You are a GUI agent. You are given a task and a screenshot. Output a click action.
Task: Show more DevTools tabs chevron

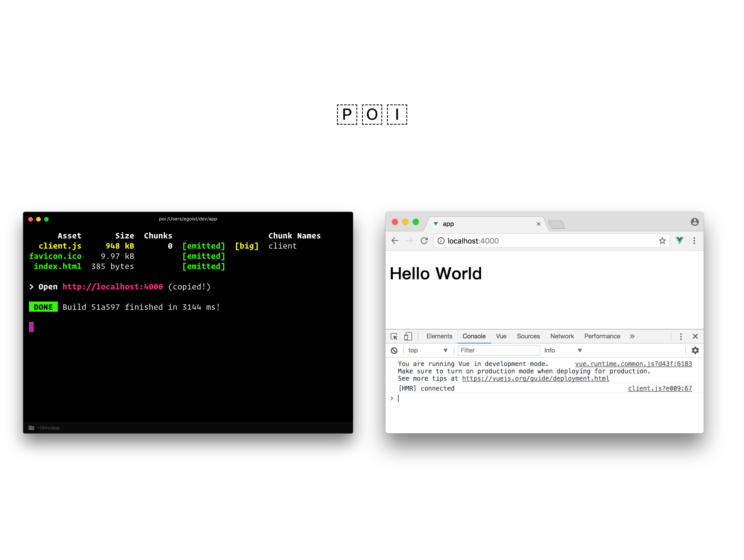coord(632,336)
